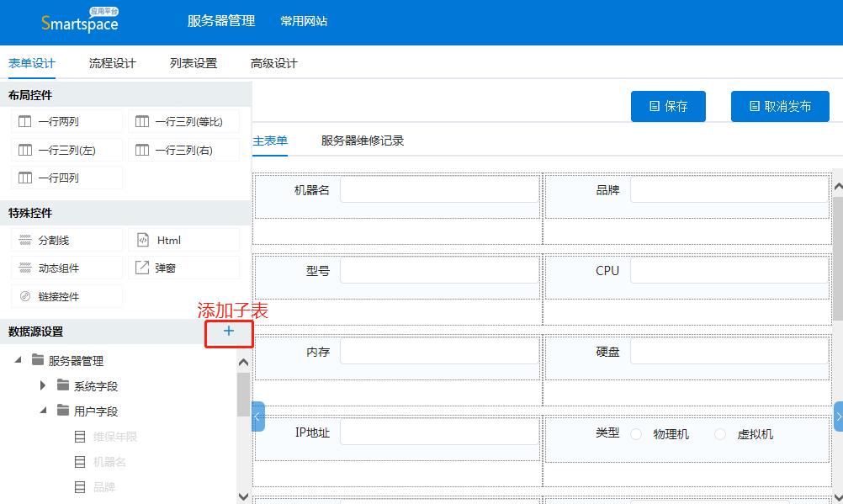Open the 主表单 form tab
This screenshot has height=504, width=843.
tap(270, 141)
